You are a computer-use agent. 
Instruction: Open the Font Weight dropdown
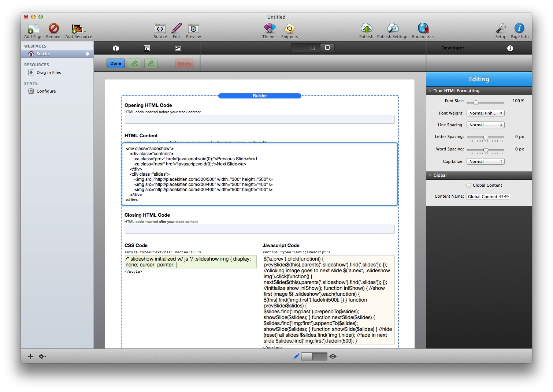point(485,113)
